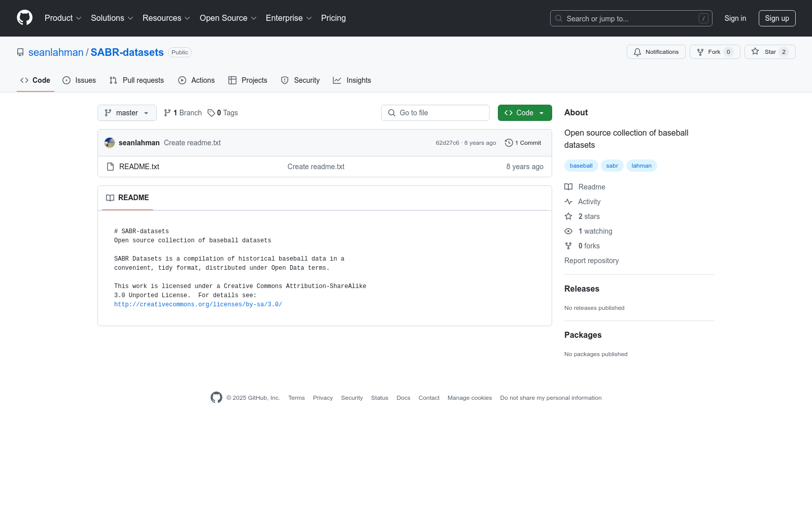The image size is (812, 508).
Task: Open the footer Terms link
Action: pyautogui.click(x=296, y=398)
